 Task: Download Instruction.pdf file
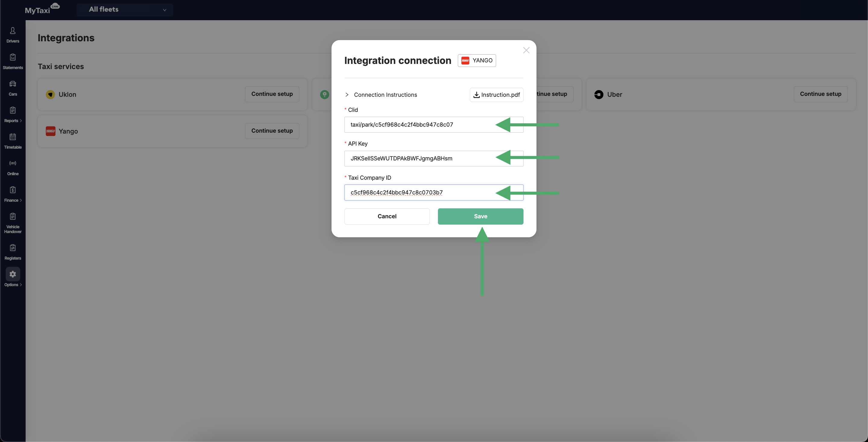[496, 95]
